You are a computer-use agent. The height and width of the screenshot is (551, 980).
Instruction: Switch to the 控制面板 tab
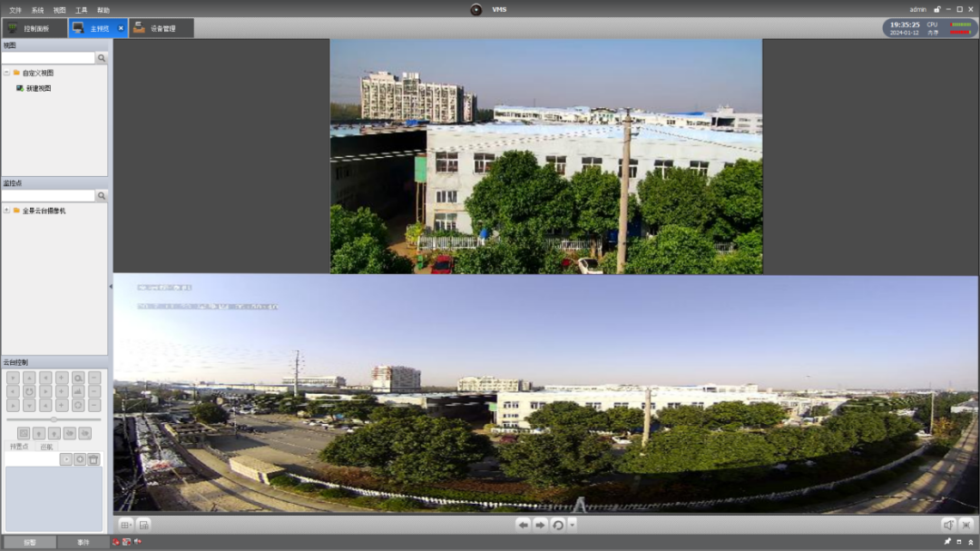[x=34, y=28]
